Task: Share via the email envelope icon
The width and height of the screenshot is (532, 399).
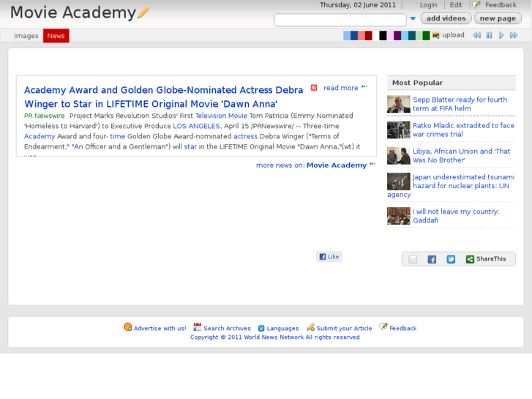Action: pos(413,259)
